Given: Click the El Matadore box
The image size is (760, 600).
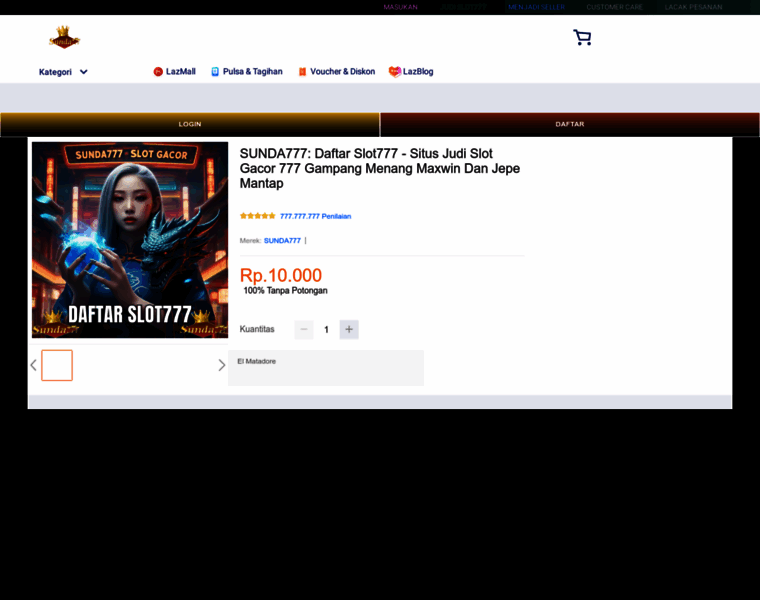Looking at the screenshot, I should (326, 368).
